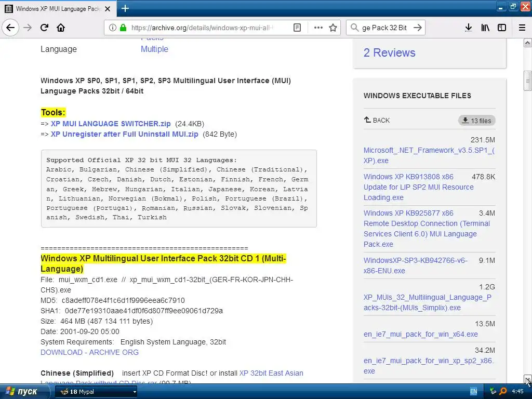Click the MD5 hash line text
The width and height of the screenshot is (532, 399).
[x=113, y=301]
